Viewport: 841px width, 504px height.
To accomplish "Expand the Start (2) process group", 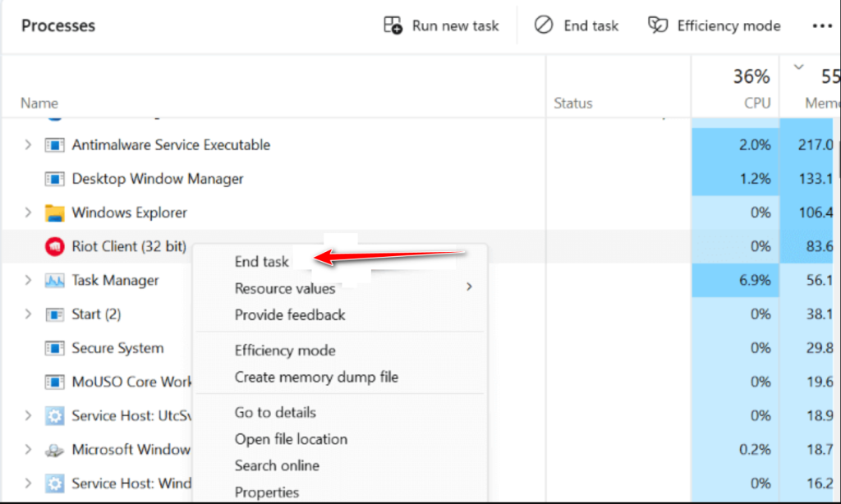I will coord(28,314).
